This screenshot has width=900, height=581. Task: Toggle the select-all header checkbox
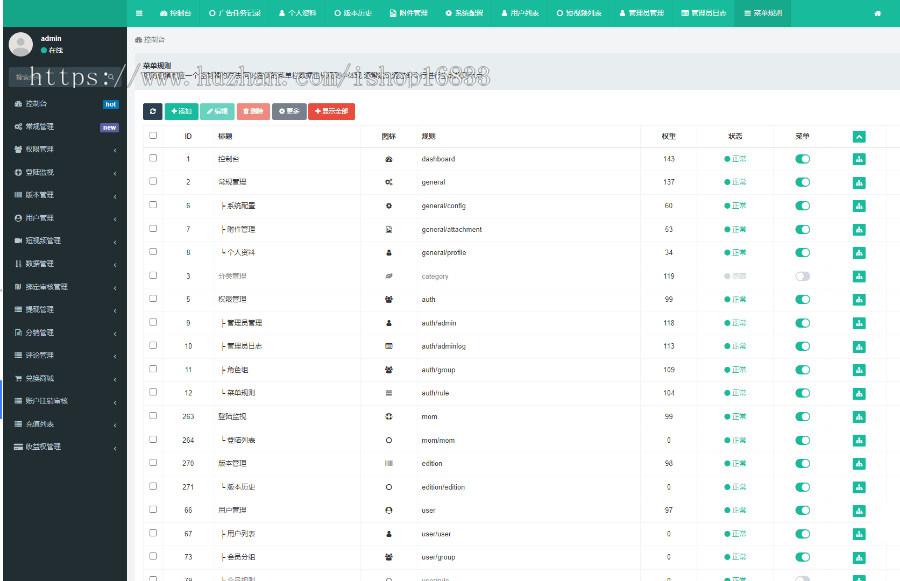[x=153, y=136]
